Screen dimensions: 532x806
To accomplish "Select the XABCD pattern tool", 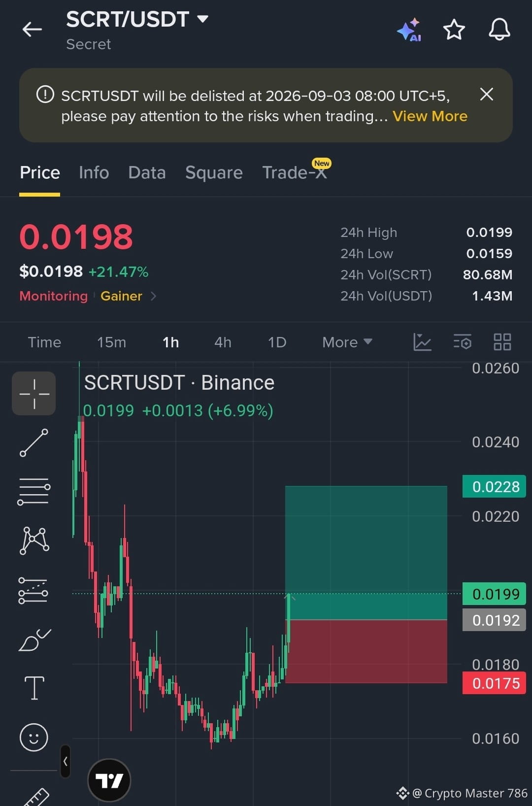I will click(x=34, y=541).
